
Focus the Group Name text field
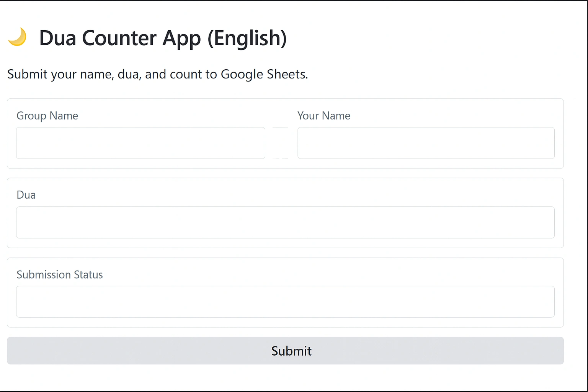click(140, 143)
